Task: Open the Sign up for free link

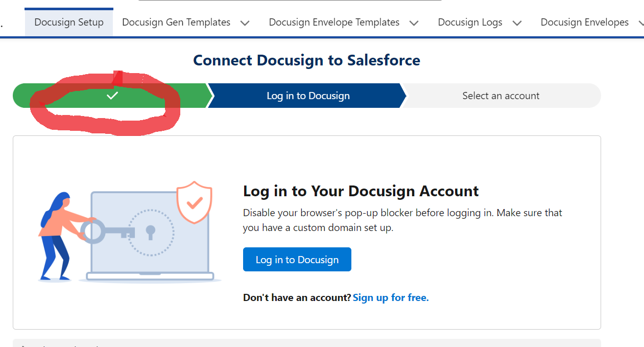Action: (390, 297)
